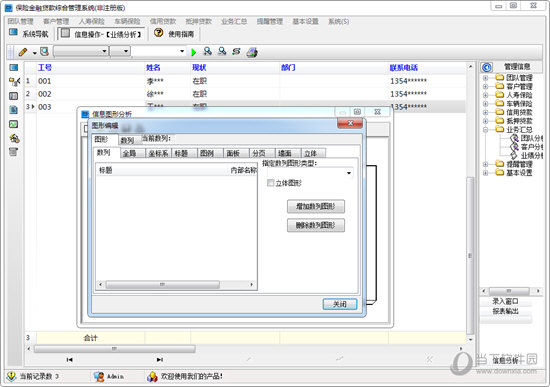Select the 车辆保险 folder in tree
The height and width of the screenshot is (387, 550).
click(x=514, y=104)
